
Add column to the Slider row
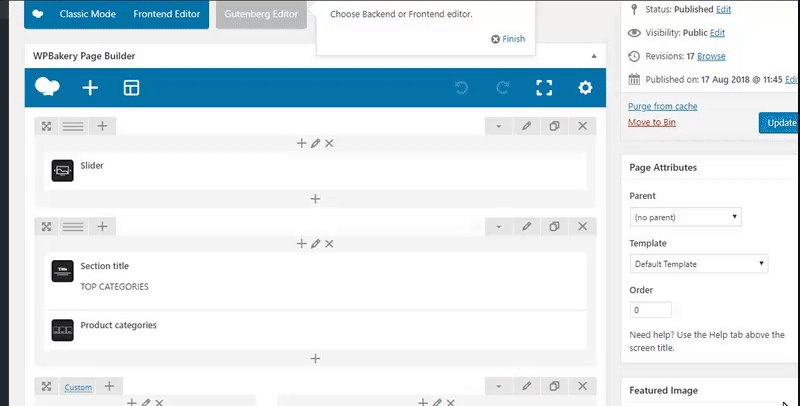point(103,126)
